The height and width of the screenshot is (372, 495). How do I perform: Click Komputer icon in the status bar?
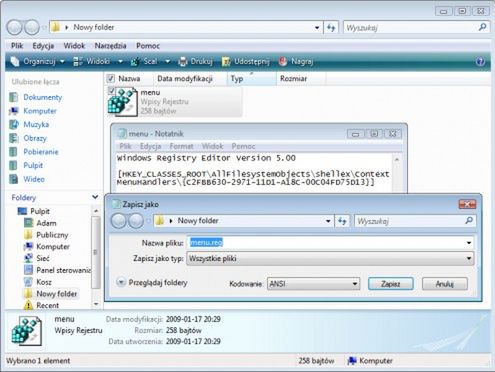point(352,361)
